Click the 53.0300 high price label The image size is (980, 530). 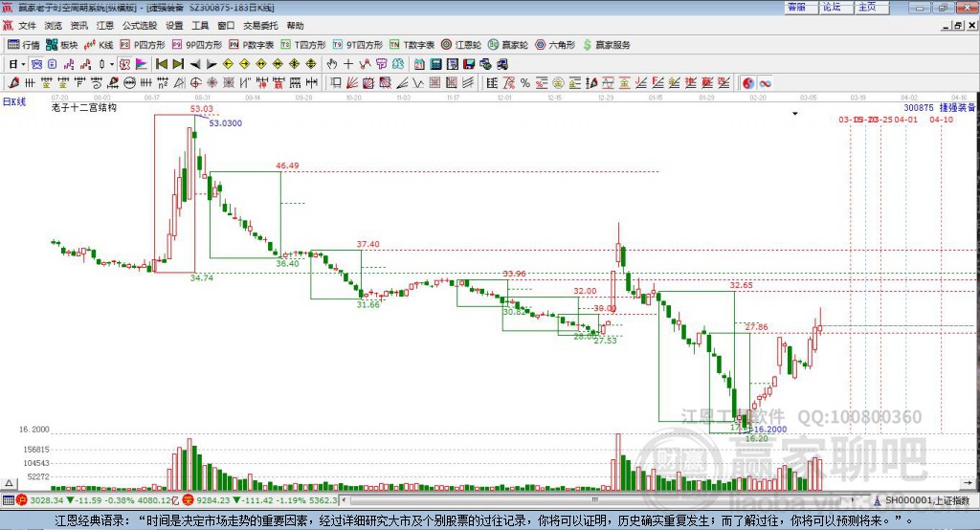[x=226, y=123]
